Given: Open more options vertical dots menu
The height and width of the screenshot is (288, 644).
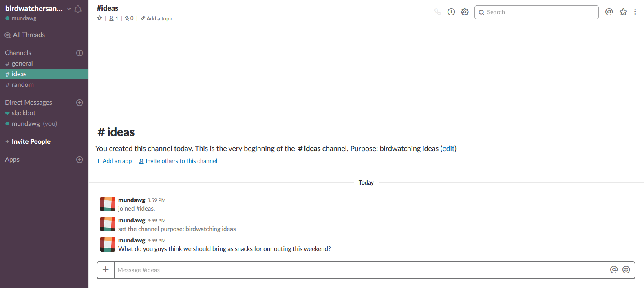Looking at the screenshot, I should (635, 12).
